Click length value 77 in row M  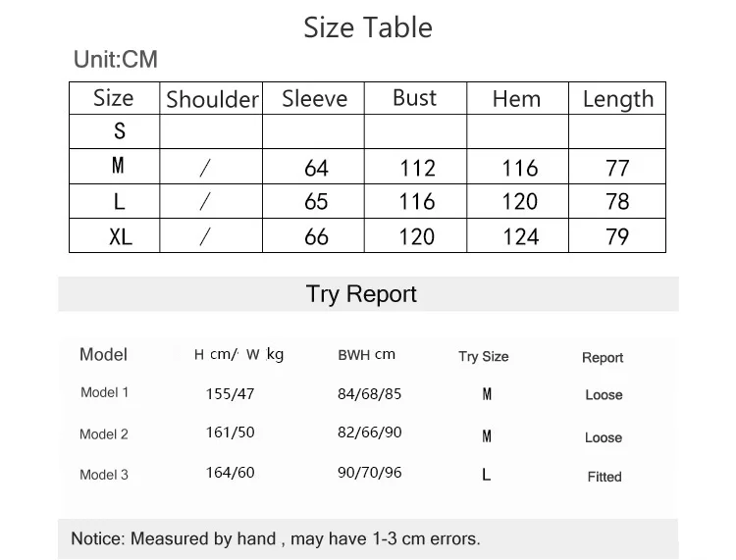tap(617, 168)
